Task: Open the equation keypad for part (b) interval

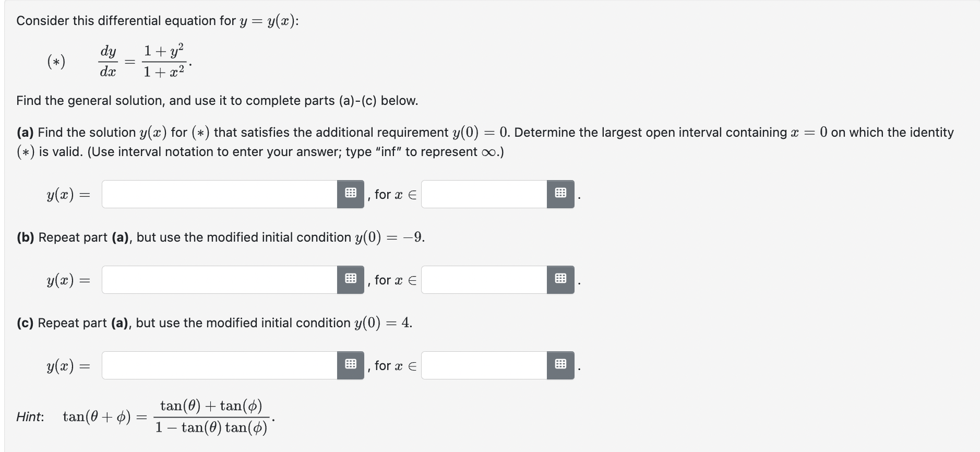Action: tap(561, 279)
